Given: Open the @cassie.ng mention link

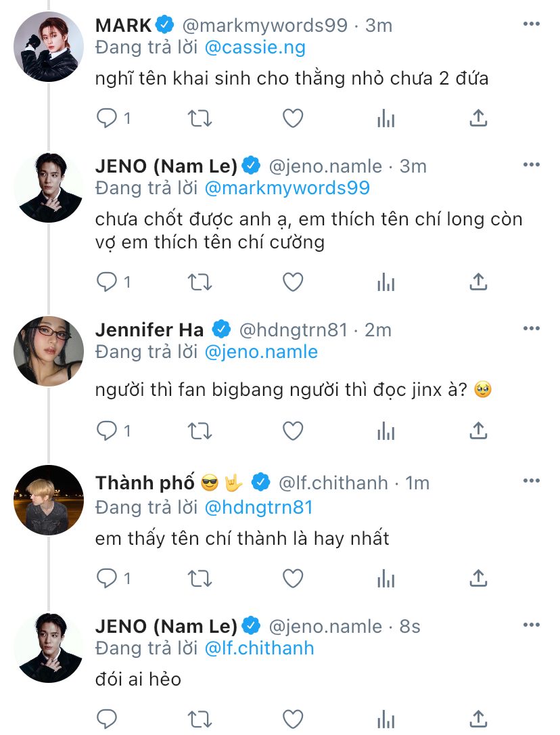Looking at the screenshot, I should (255, 47).
